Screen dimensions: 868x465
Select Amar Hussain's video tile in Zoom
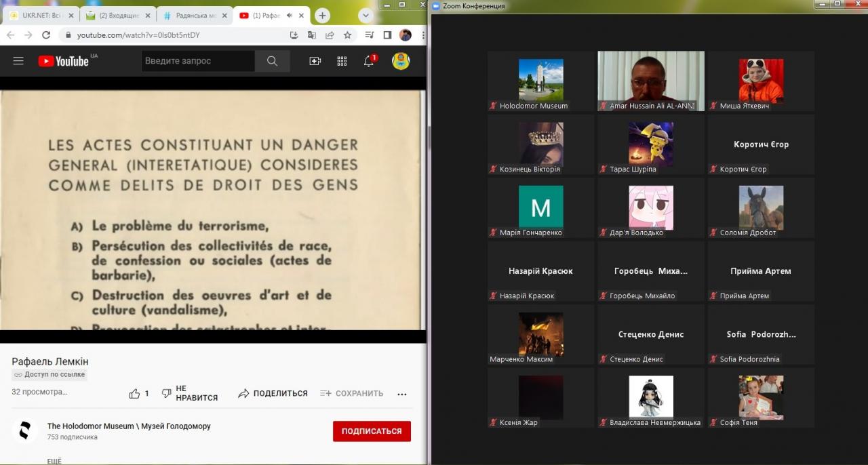pos(650,80)
